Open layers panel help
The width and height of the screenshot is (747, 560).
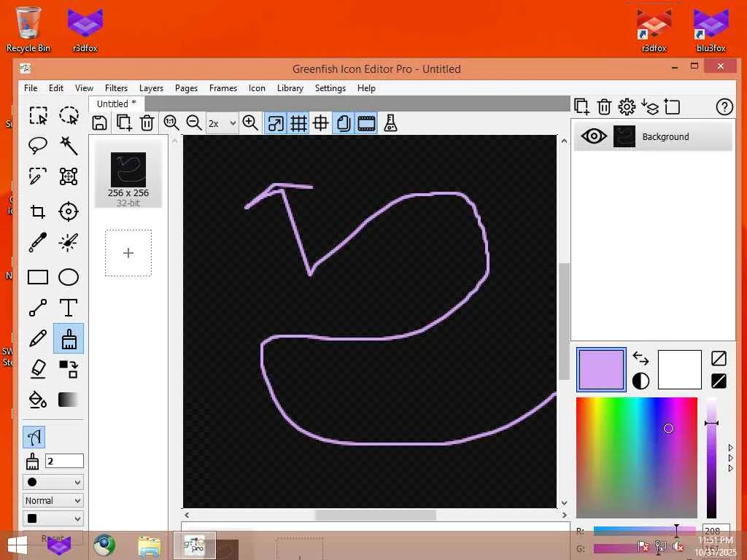[724, 106]
